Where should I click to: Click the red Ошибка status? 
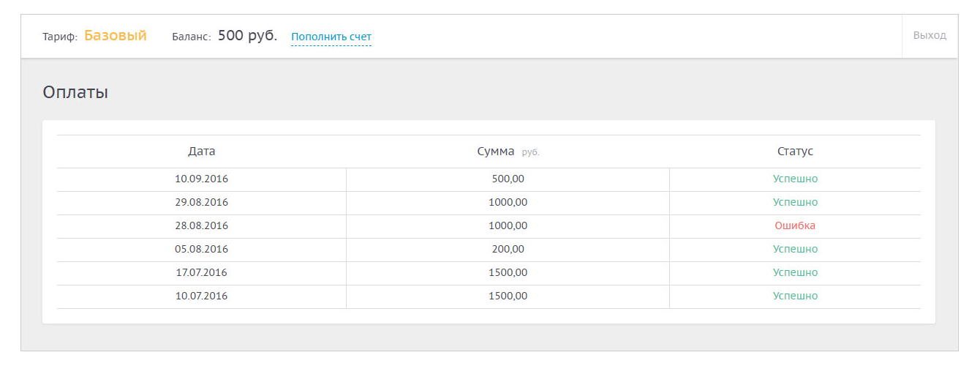point(795,225)
